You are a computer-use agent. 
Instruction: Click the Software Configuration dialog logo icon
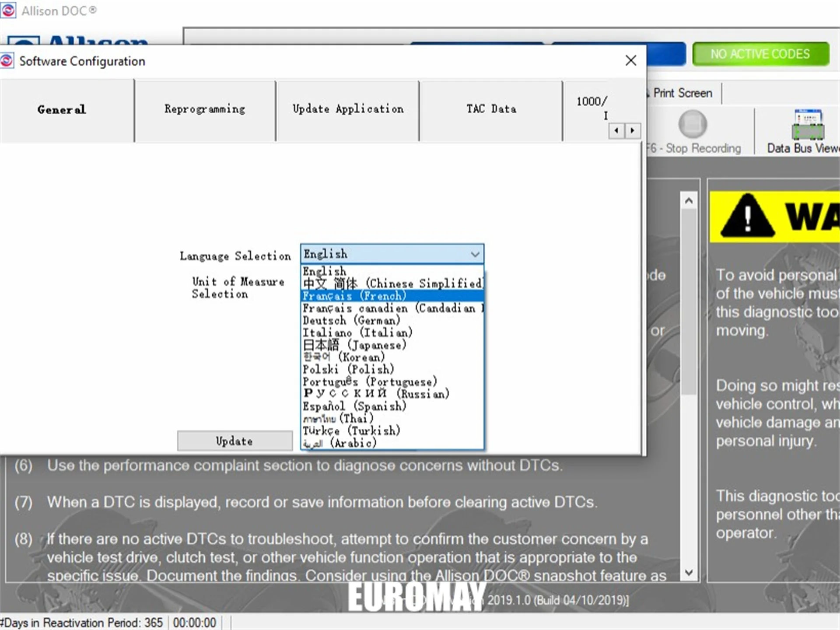7,61
